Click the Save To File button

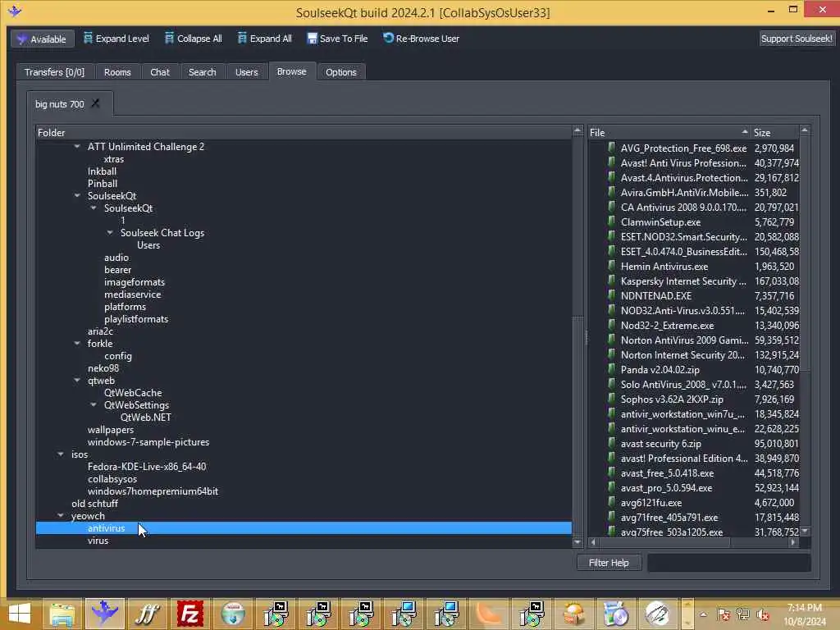tap(337, 39)
